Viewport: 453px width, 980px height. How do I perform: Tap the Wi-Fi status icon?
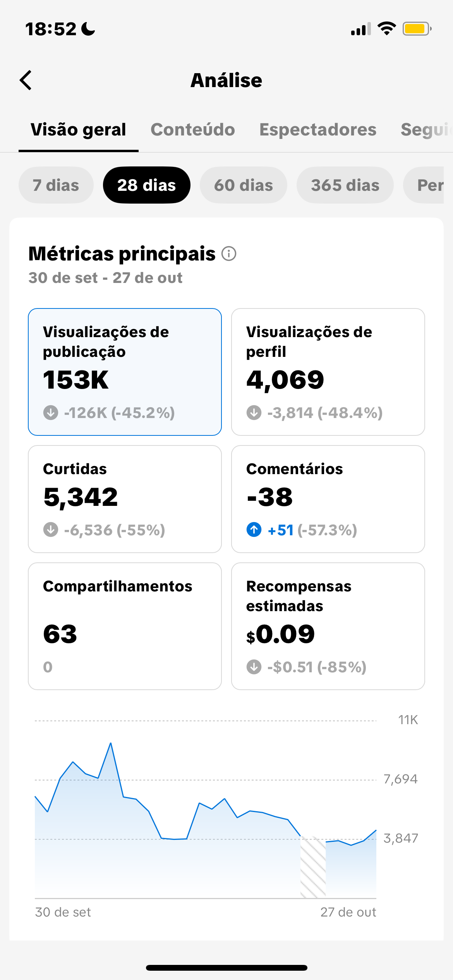pyautogui.click(x=386, y=29)
